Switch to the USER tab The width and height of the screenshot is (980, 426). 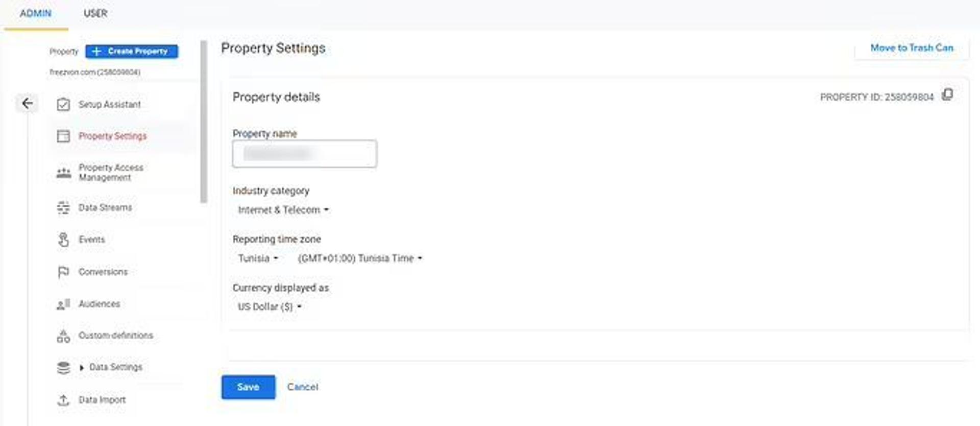pyautogui.click(x=95, y=14)
